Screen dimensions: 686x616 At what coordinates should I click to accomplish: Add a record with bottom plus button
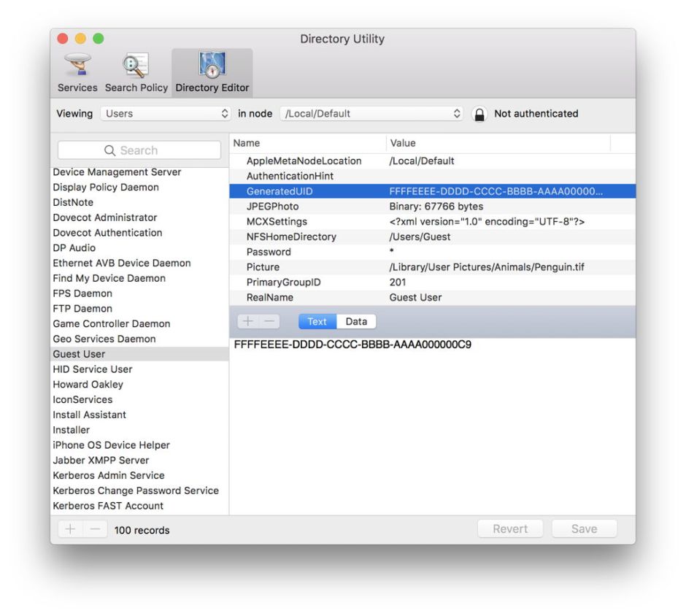(70, 529)
